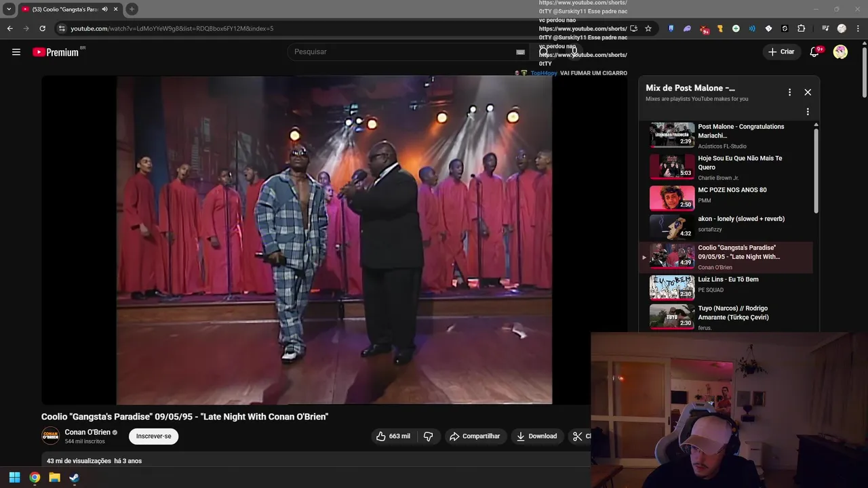Open the Conan O'Brien channel name link
868x488 pixels.
coord(87,432)
